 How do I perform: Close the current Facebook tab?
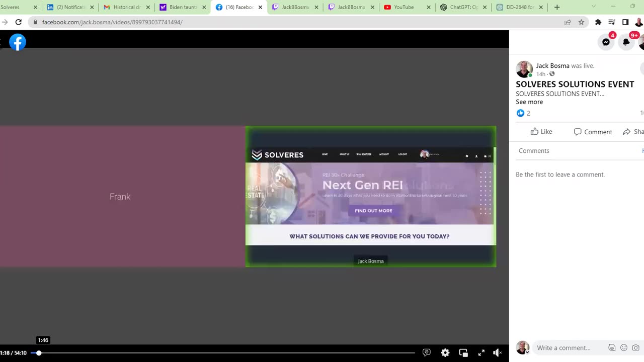260,7
